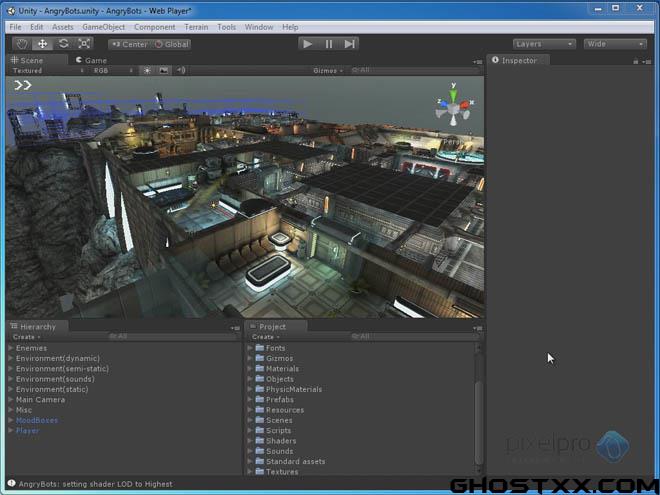Screen dimensions: 660x495
Task: Toggle the Inspector lock icon
Action: [636, 61]
